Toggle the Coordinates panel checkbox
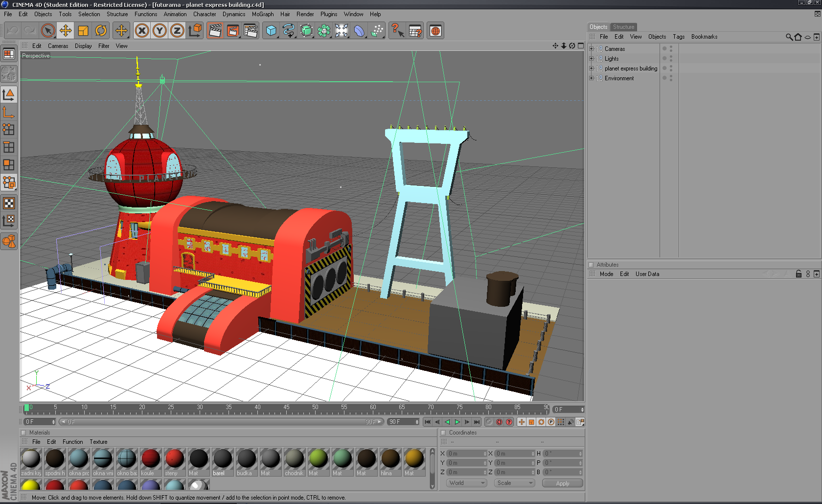The height and width of the screenshot is (504, 822). (443, 433)
